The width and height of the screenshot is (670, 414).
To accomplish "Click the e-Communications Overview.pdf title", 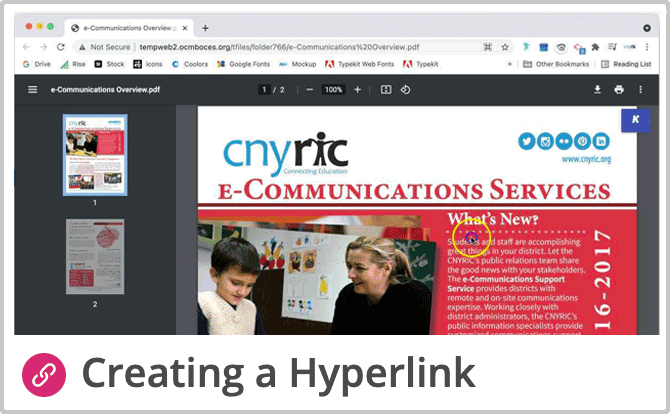I will coord(105,89).
